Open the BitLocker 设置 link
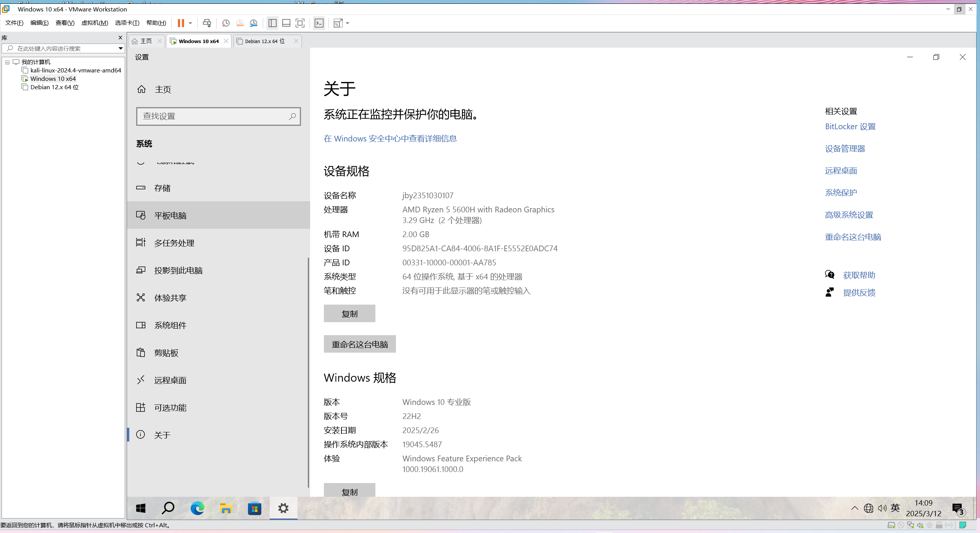The height and width of the screenshot is (533, 980). 850,127
